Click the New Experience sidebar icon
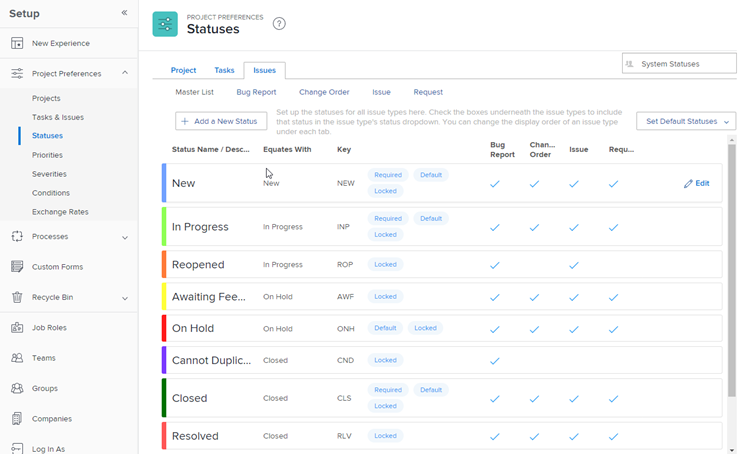Screen dimensions: 750x454 coord(17,43)
